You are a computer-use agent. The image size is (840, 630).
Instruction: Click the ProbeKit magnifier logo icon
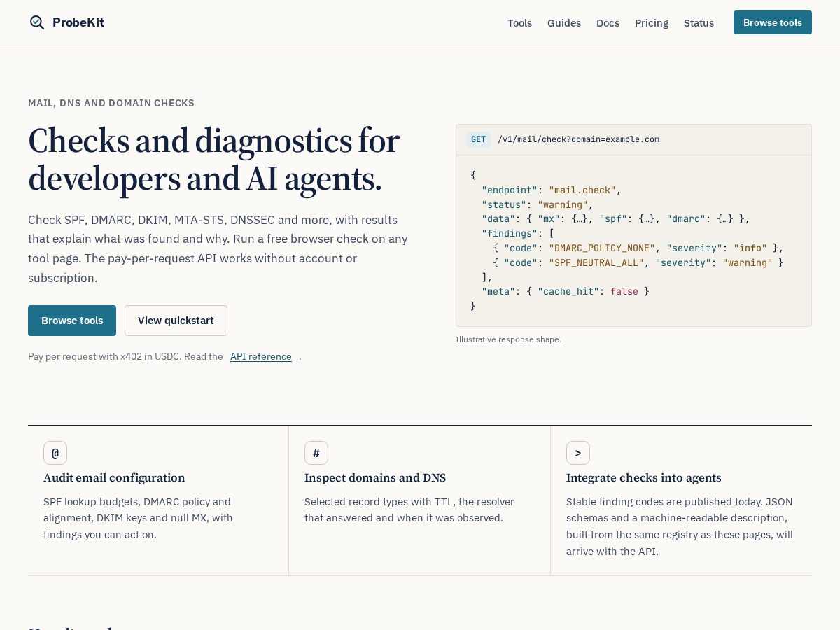[x=37, y=22]
